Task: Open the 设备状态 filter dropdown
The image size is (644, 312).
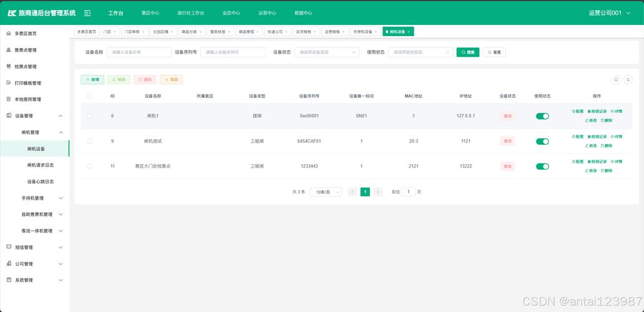Action: (327, 52)
